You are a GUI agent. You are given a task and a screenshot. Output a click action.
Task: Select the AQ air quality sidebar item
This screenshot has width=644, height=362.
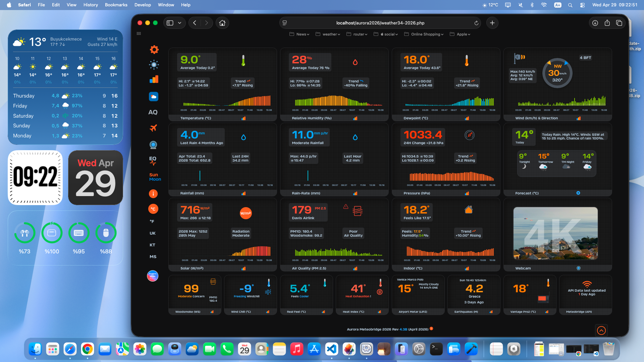[153, 112]
